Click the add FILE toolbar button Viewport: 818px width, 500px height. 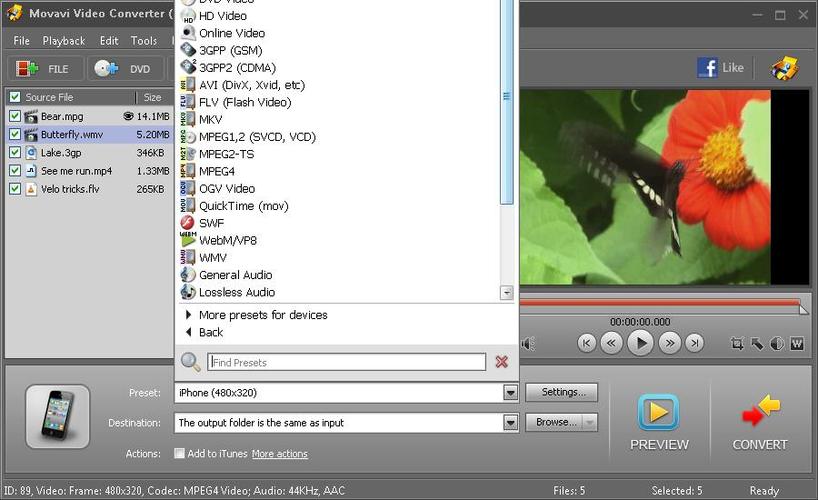point(44,68)
